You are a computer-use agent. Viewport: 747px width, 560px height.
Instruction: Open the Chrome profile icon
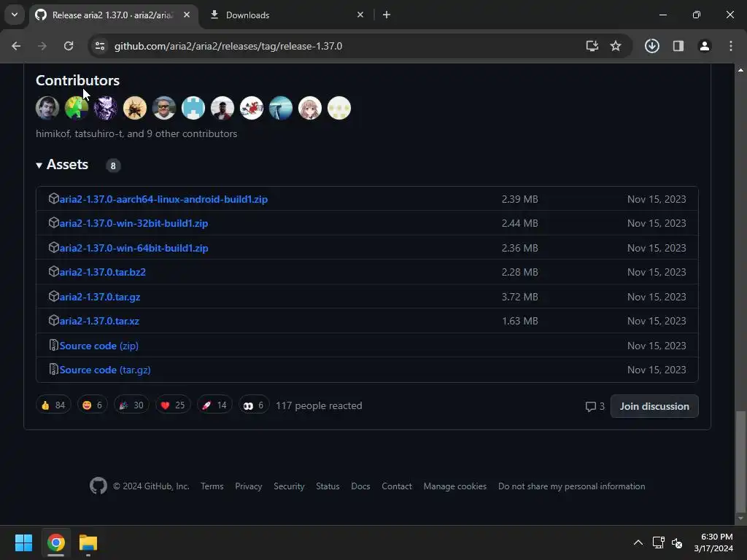pos(705,46)
